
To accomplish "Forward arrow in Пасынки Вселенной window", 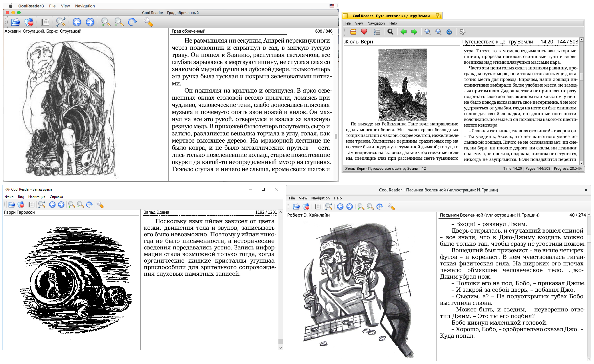I will [x=350, y=207].
